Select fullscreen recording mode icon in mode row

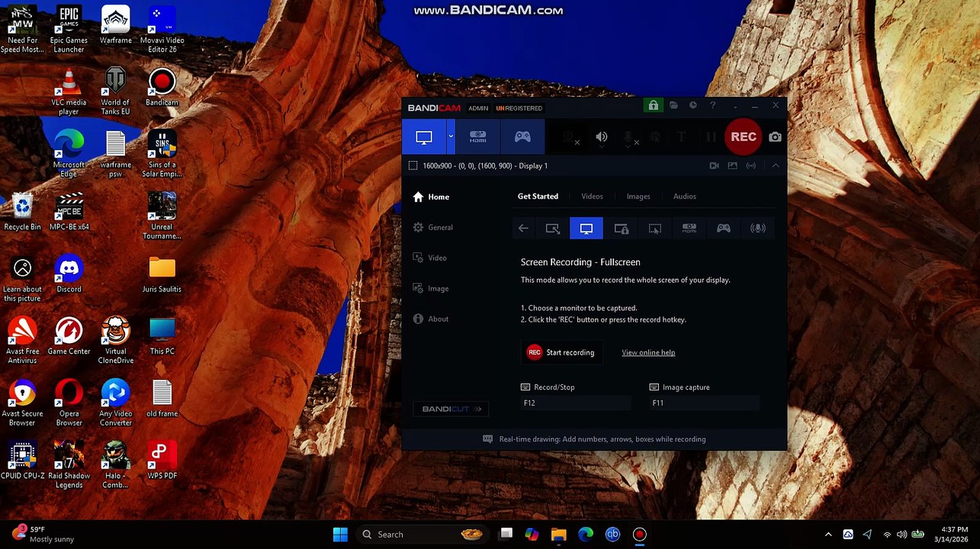pos(586,228)
